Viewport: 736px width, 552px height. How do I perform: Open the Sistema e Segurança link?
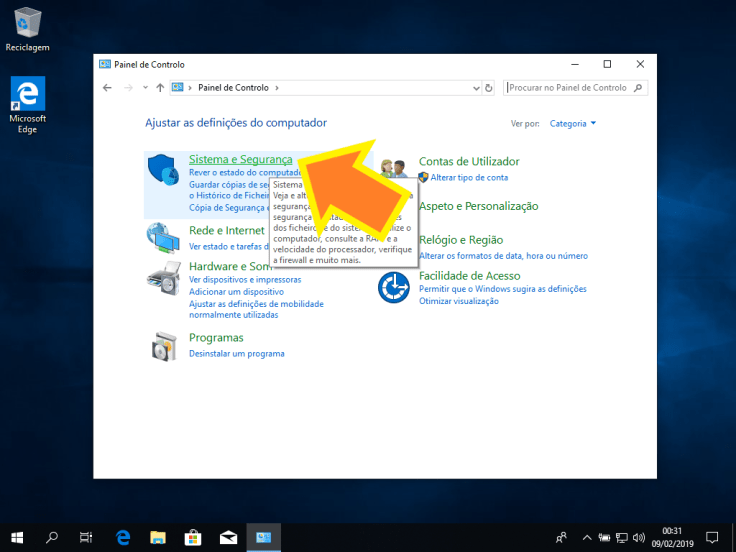(240, 160)
